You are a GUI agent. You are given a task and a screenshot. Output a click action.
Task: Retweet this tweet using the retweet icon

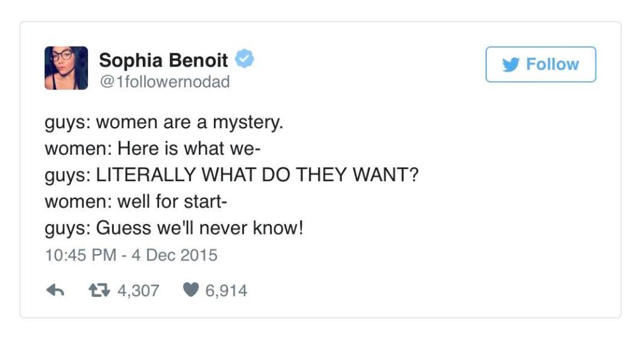point(99,291)
